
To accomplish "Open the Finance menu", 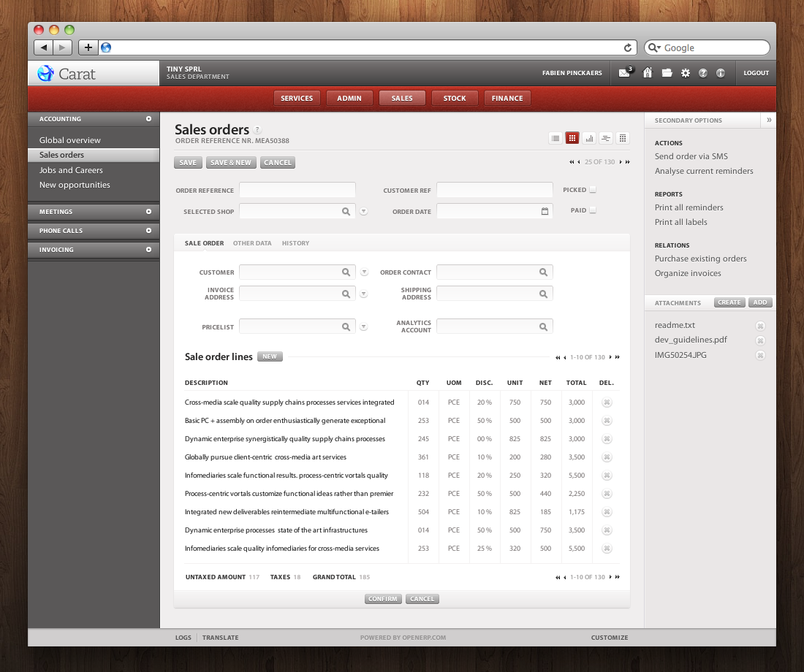I will point(507,98).
